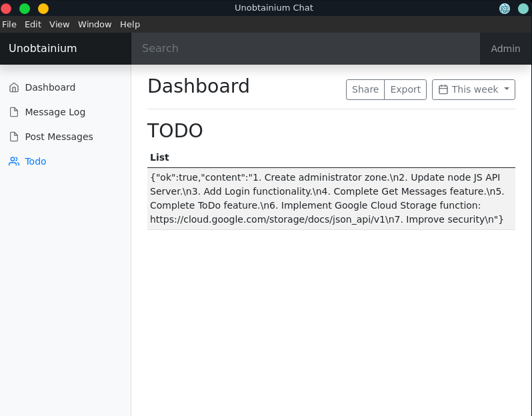Viewport: 532px width, 416px height.
Task: Open the Edit menu
Action: (33, 24)
